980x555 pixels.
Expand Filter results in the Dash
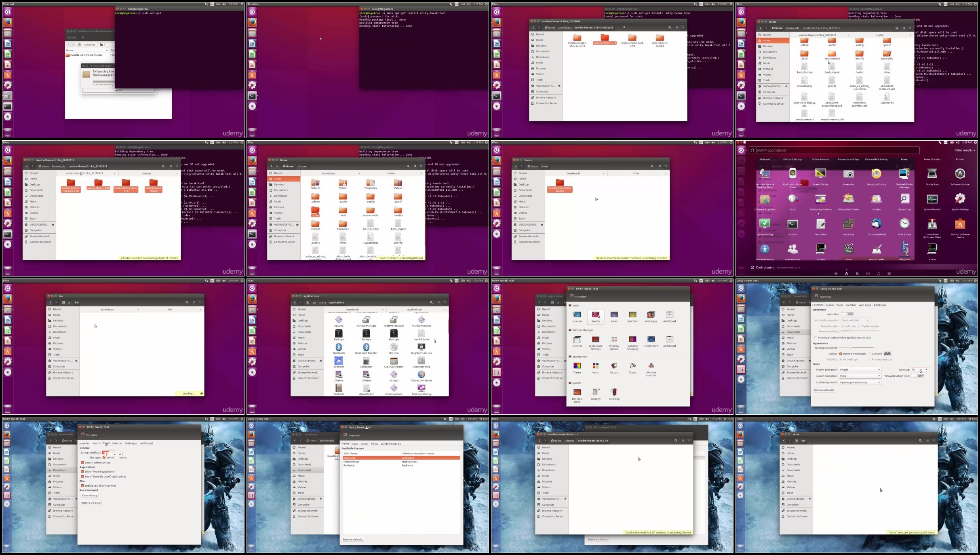point(965,150)
